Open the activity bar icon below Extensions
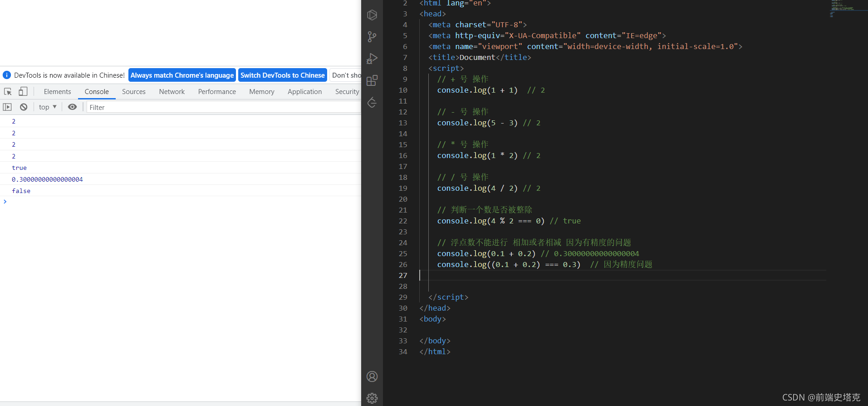Screen dimensions: 868x406 tap(372, 102)
